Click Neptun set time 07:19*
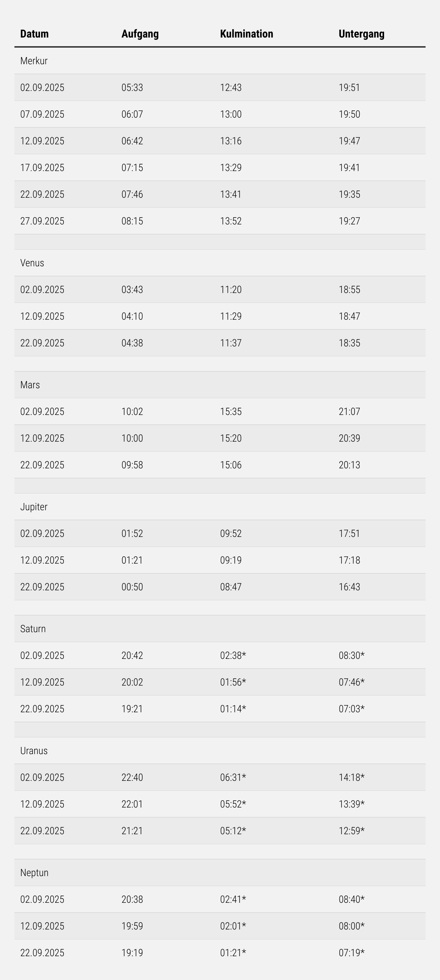 tap(351, 953)
